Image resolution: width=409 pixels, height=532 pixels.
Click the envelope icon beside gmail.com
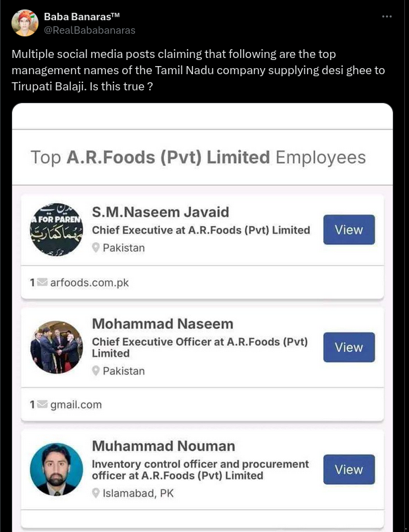[x=43, y=405]
